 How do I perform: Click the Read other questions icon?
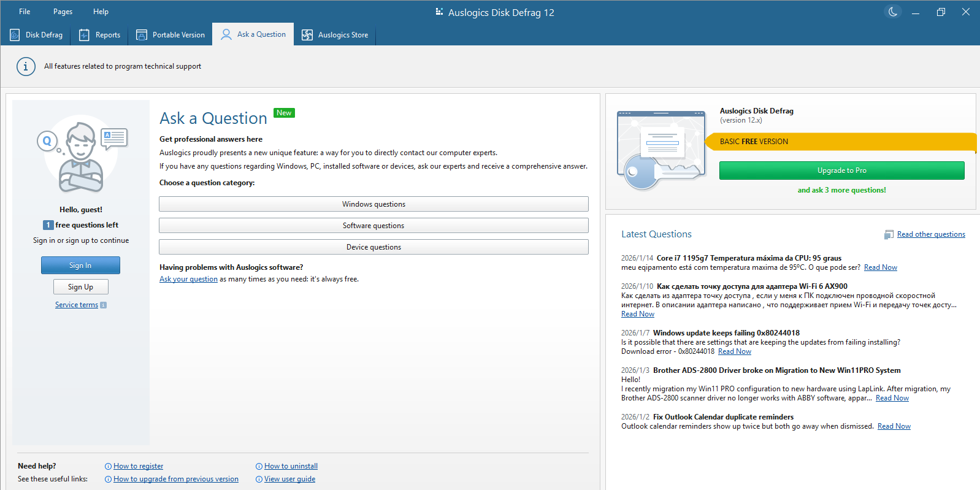click(x=889, y=234)
